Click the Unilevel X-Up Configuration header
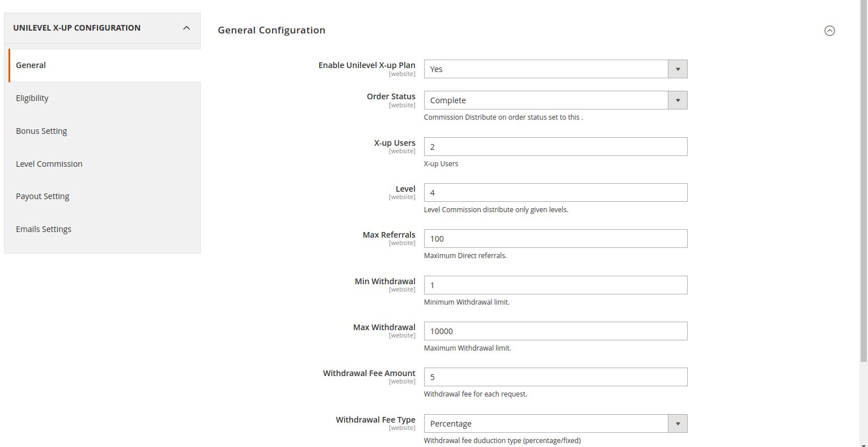 (77, 28)
